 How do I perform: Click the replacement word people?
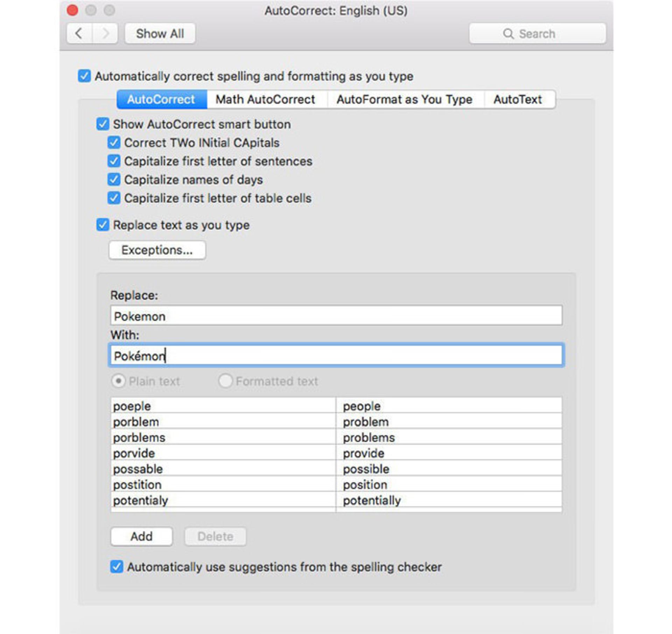click(362, 406)
